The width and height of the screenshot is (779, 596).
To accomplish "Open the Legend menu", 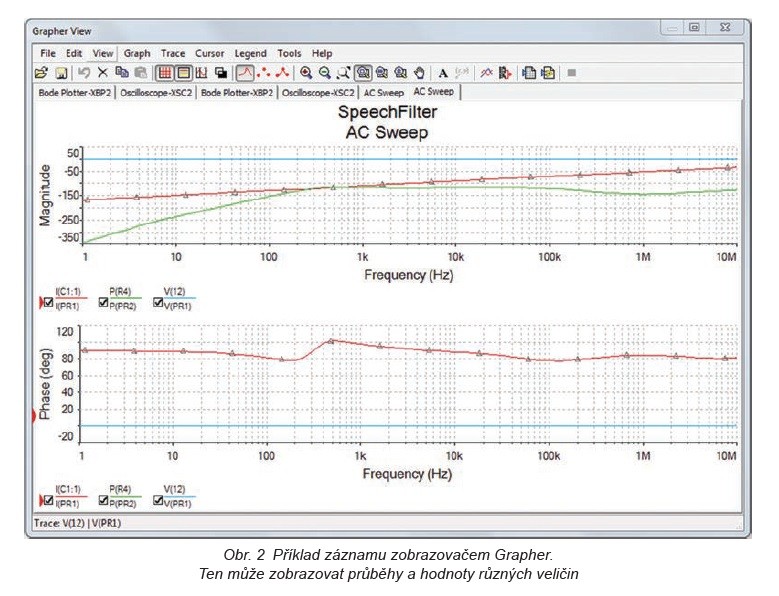I will (250, 53).
